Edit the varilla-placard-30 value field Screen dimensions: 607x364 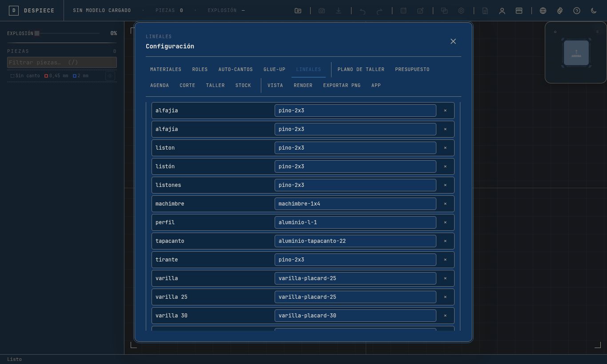pos(355,316)
